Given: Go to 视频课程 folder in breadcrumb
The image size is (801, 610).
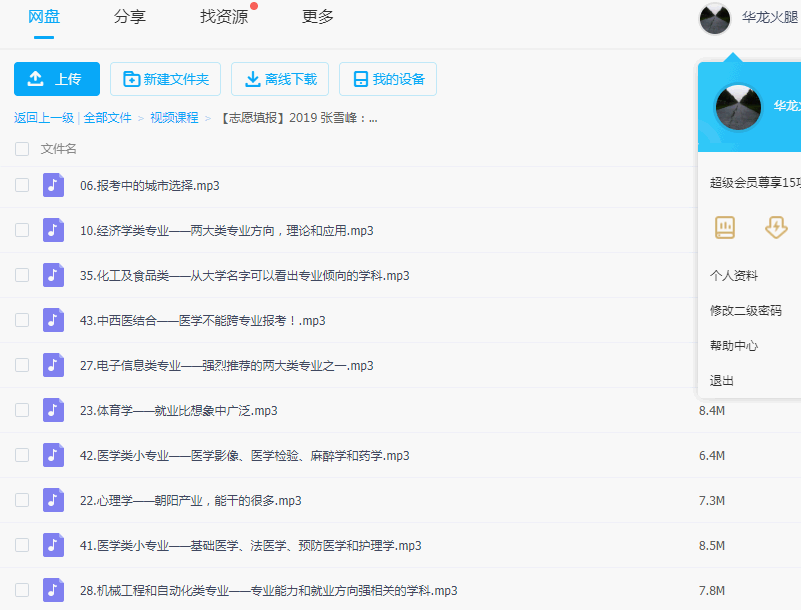Looking at the screenshot, I should coord(174,118).
